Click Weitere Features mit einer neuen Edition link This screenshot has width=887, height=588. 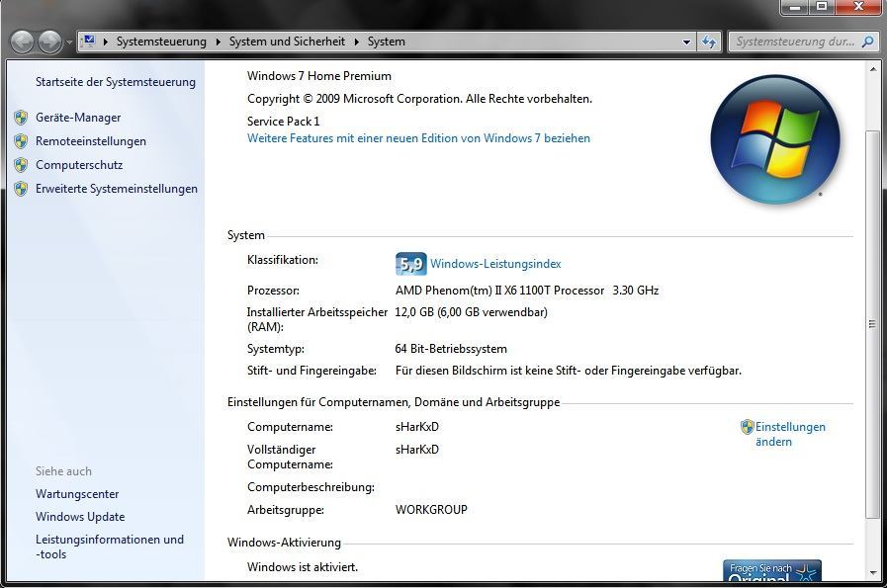tap(418, 138)
